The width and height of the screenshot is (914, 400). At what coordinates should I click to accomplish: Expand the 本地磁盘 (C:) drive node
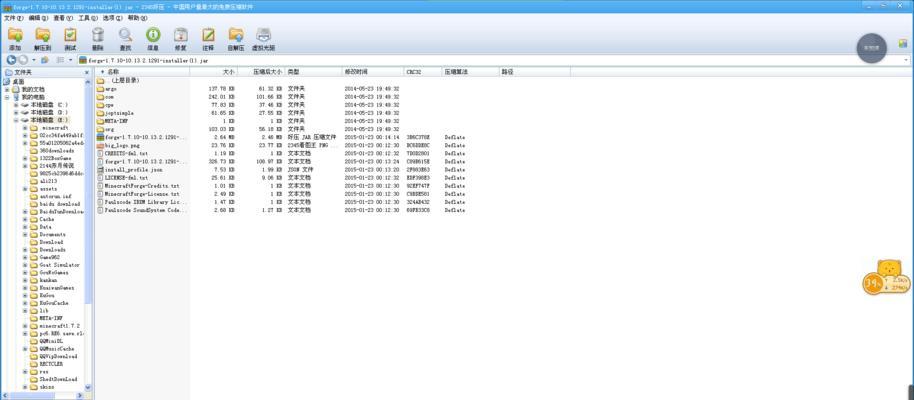(16, 105)
